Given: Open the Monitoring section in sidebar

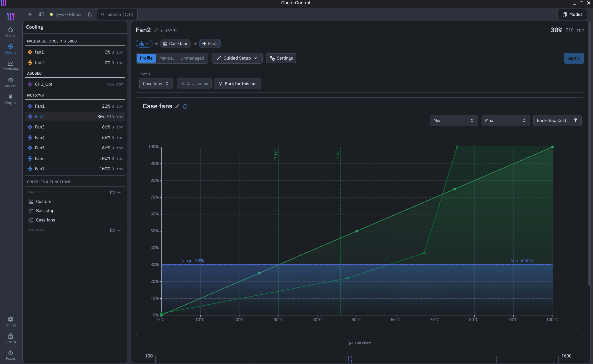Looking at the screenshot, I should (11, 65).
